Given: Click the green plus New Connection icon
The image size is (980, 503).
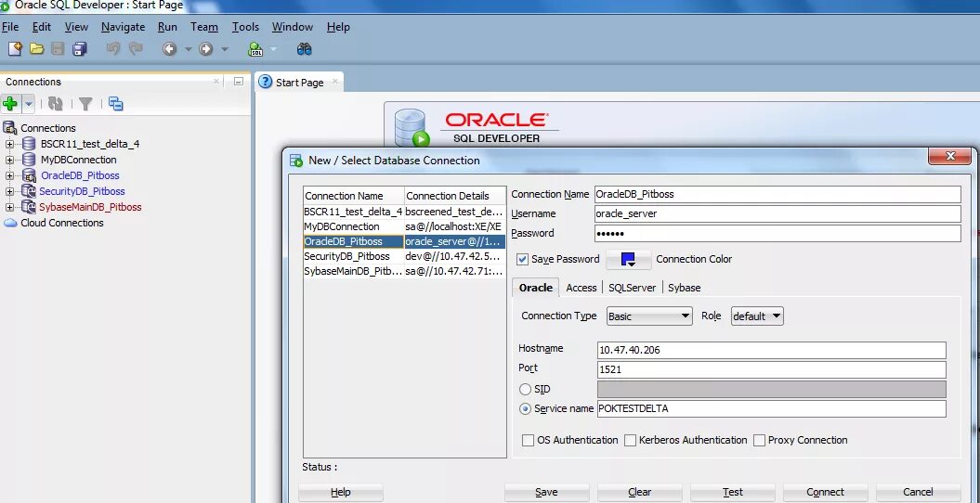Looking at the screenshot, I should coord(10,104).
